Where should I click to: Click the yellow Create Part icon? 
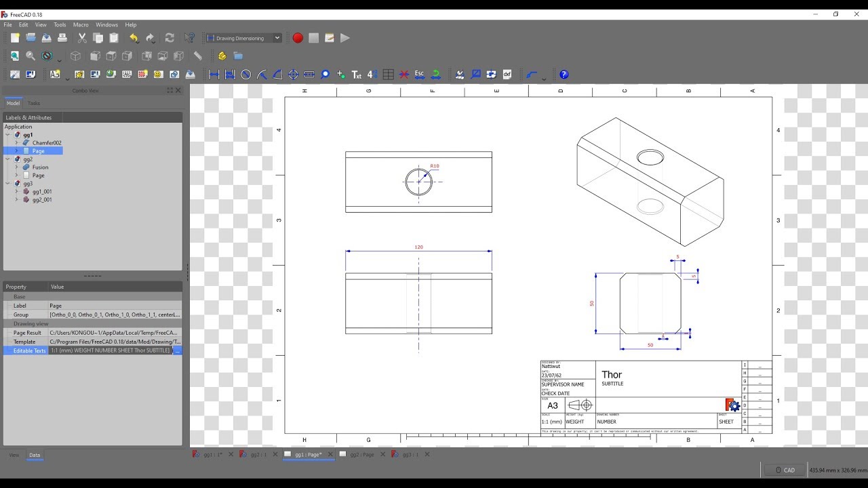pyautogui.click(x=222, y=56)
